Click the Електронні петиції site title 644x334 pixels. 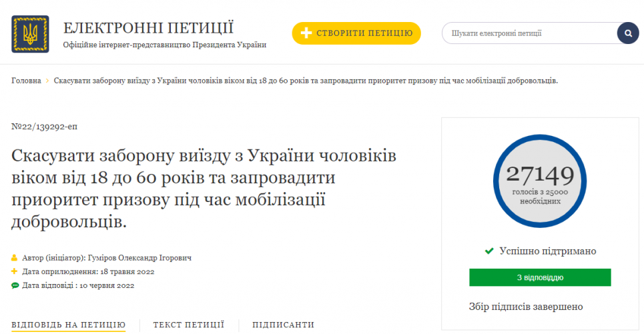coord(148,28)
